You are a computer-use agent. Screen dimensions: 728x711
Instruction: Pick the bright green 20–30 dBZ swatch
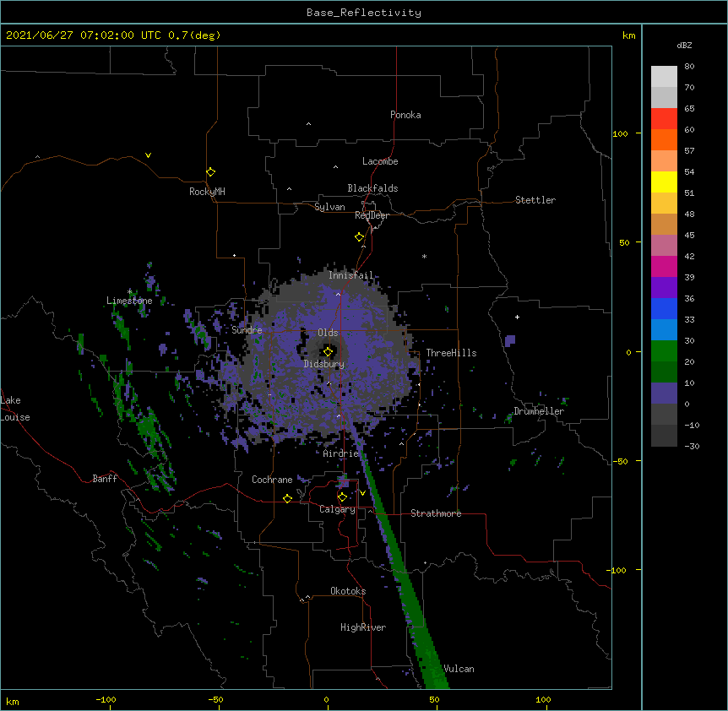click(664, 351)
